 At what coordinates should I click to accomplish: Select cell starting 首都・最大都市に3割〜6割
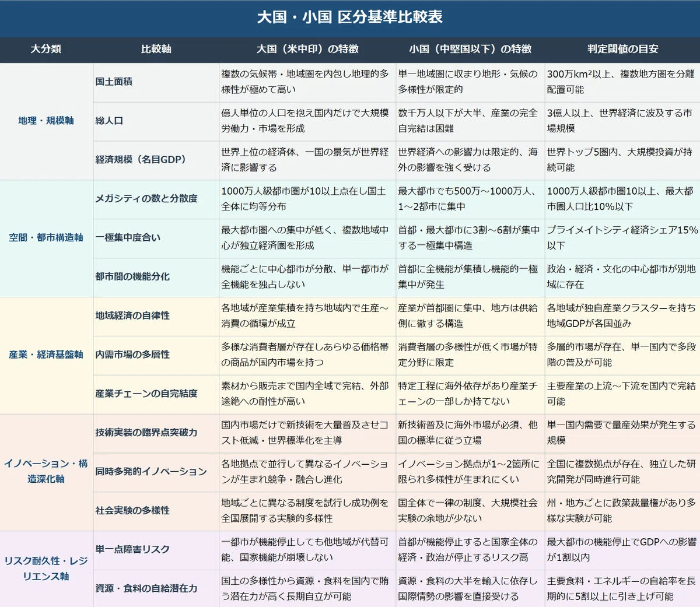tap(470, 238)
